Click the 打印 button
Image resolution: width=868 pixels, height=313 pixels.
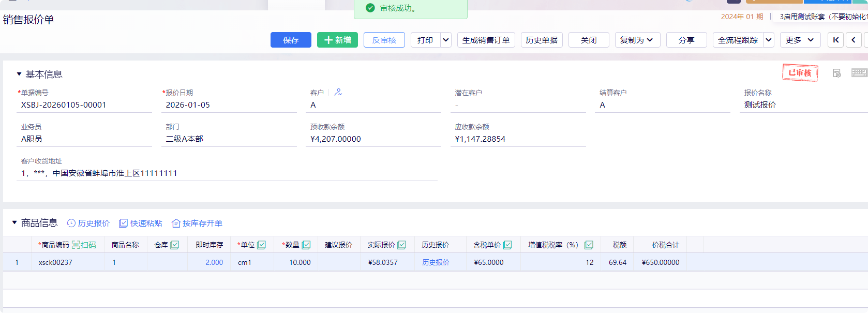[426, 40]
